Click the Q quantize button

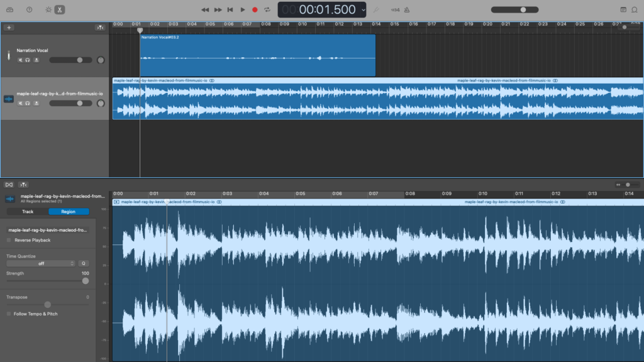84,263
